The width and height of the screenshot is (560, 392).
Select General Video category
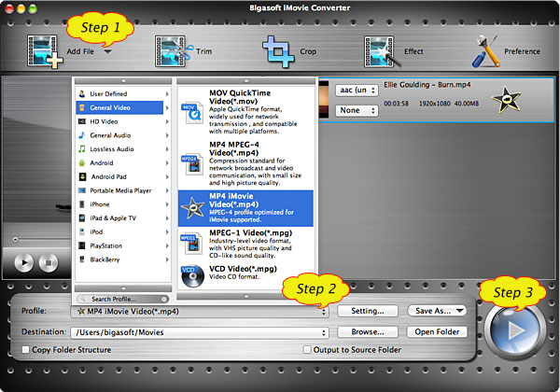point(119,108)
